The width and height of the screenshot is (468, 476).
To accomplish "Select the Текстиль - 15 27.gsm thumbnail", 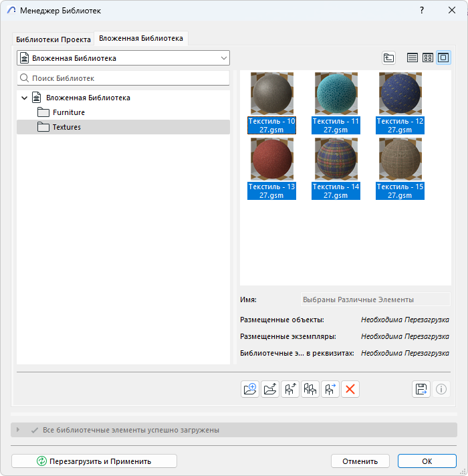I will point(400,168).
